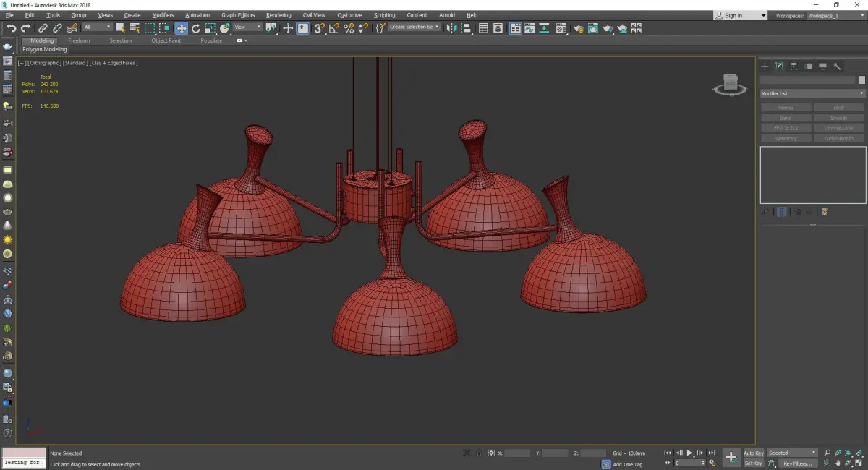Click the TurboSmooth modifier button
The height and width of the screenshot is (470, 868).
[x=839, y=138]
